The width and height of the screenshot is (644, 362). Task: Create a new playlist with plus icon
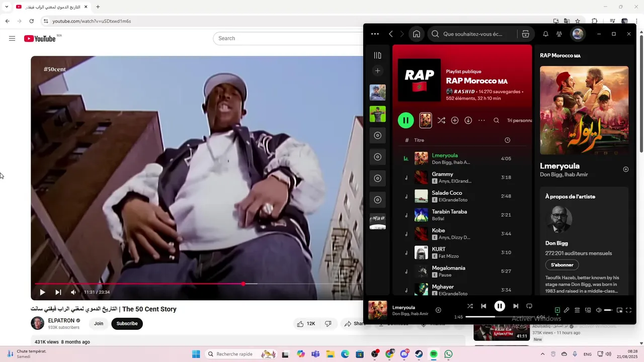tap(378, 71)
